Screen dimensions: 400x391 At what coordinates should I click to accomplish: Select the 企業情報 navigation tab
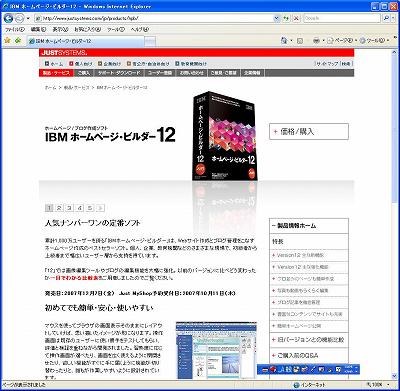pyautogui.click(x=252, y=73)
